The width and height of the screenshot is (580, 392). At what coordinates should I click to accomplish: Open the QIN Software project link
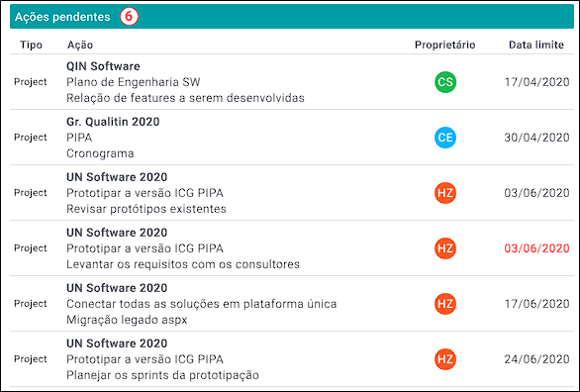point(103,66)
